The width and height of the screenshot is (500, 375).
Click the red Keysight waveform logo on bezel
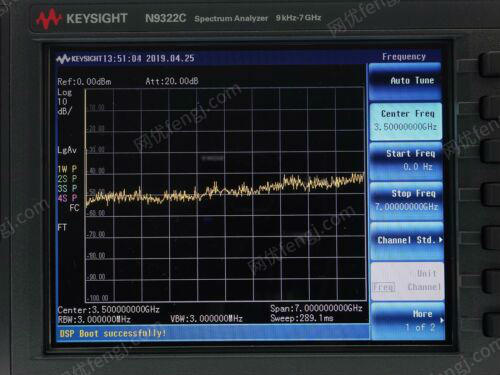click(49, 19)
